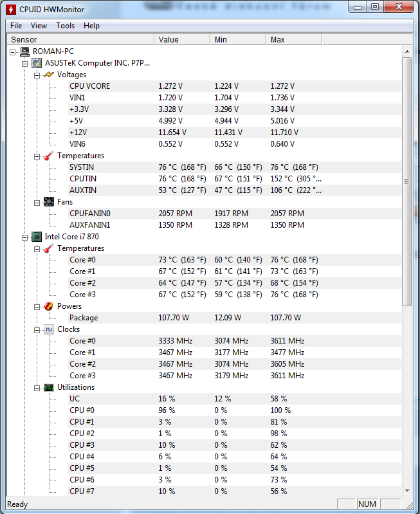Click the Powers flame icon

[49, 306]
